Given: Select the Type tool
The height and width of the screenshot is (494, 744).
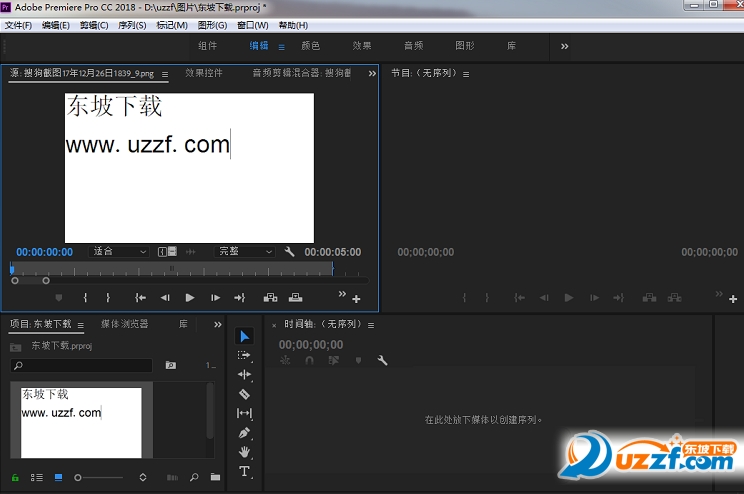Looking at the screenshot, I should pyautogui.click(x=244, y=471).
